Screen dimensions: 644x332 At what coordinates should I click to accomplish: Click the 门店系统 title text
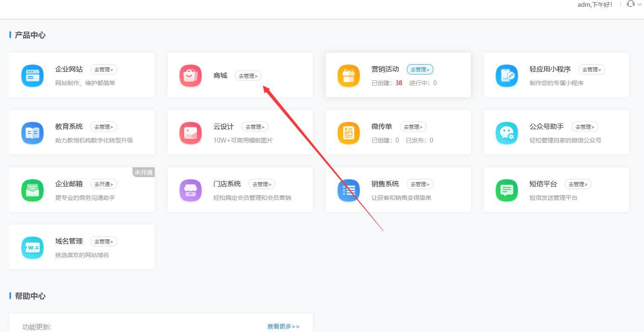(227, 184)
